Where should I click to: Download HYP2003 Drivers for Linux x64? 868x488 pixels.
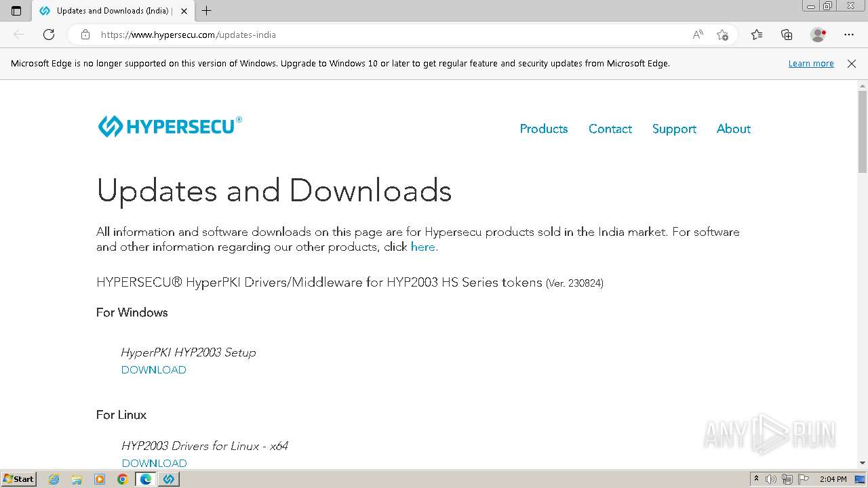pyautogui.click(x=154, y=464)
